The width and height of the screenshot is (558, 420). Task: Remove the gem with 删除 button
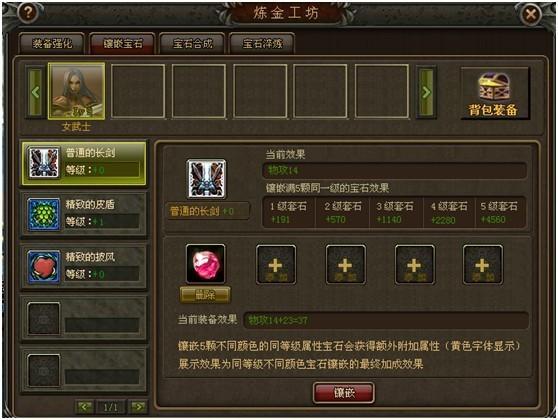pyautogui.click(x=205, y=295)
